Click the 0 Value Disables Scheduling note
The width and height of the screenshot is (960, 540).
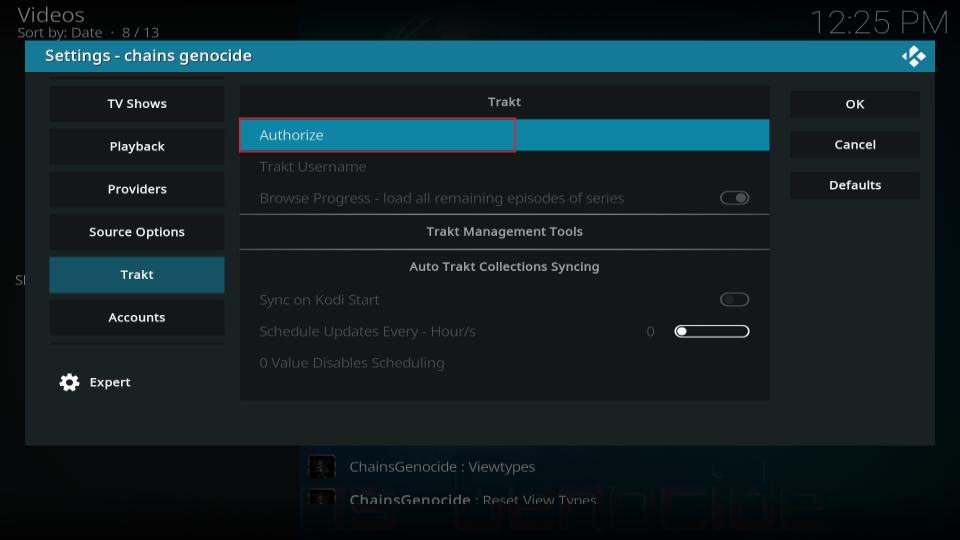(x=351, y=362)
